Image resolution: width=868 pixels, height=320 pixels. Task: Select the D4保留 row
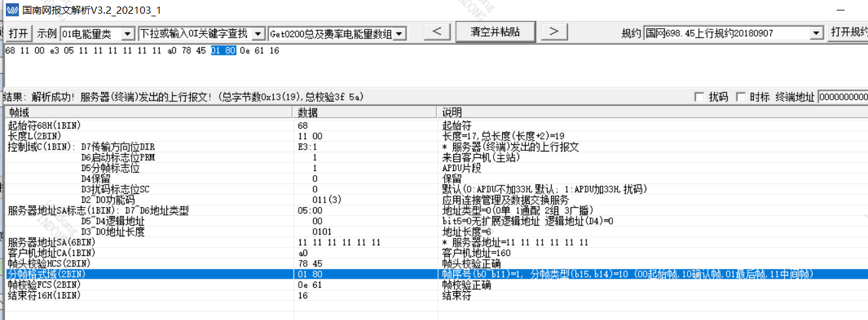coord(435,178)
